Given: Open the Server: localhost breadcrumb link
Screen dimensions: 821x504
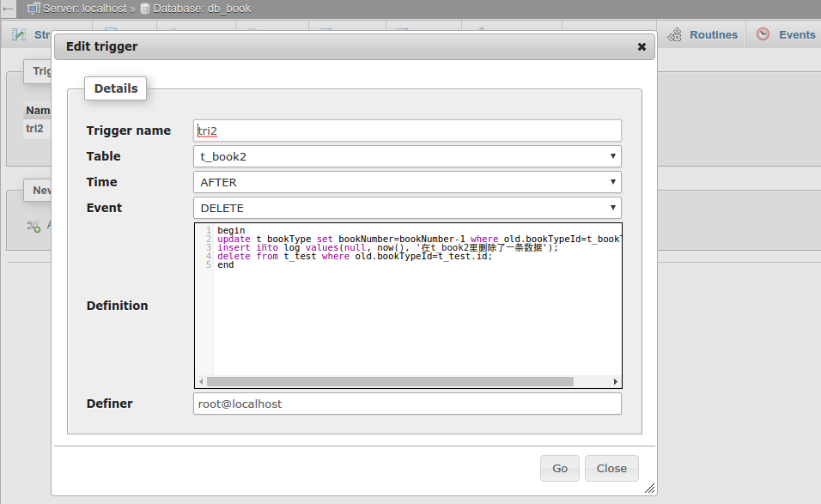Looking at the screenshot, I should 84,9.
